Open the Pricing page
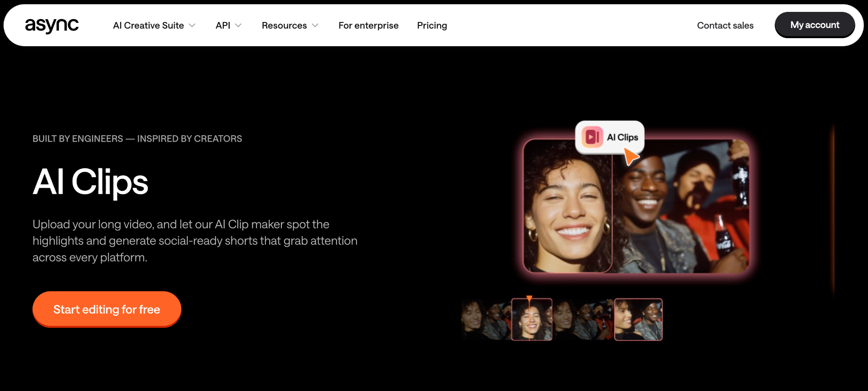The width and height of the screenshot is (868, 391). (x=432, y=25)
